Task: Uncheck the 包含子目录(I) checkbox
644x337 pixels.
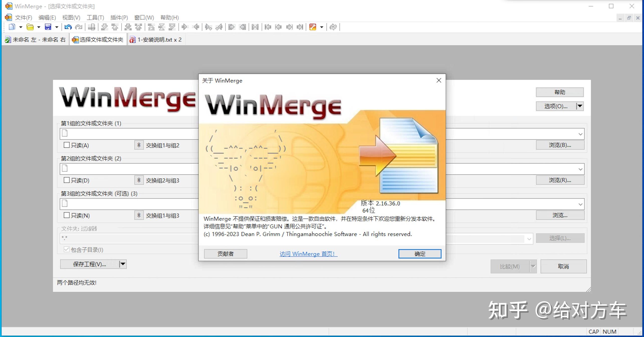Action: click(x=66, y=249)
